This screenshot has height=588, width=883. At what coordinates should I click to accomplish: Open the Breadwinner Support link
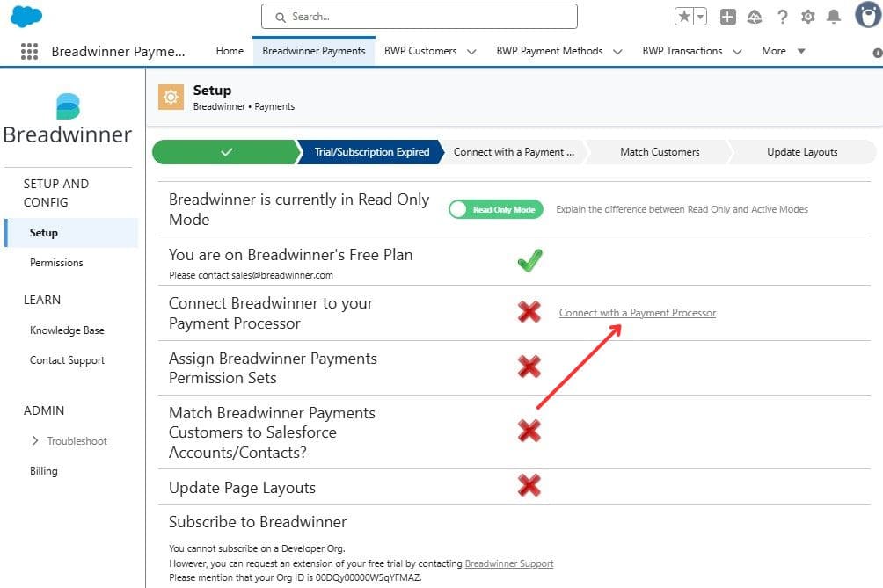(509, 563)
